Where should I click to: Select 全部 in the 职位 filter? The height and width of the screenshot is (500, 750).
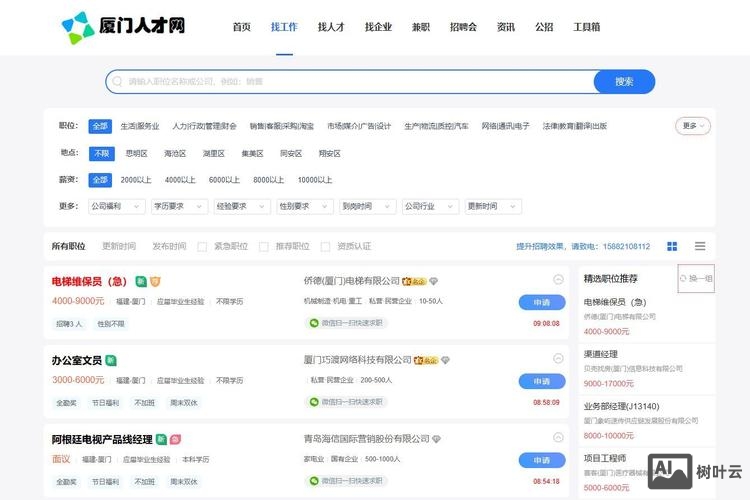pyautogui.click(x=100, y=126)
